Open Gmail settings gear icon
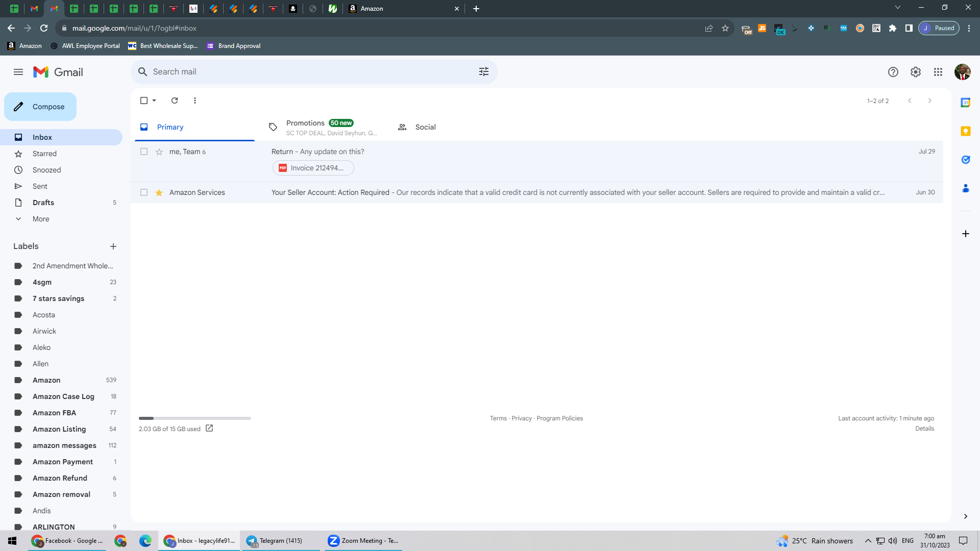The height and width of the screenshot is (551, 980). (916, 72)
